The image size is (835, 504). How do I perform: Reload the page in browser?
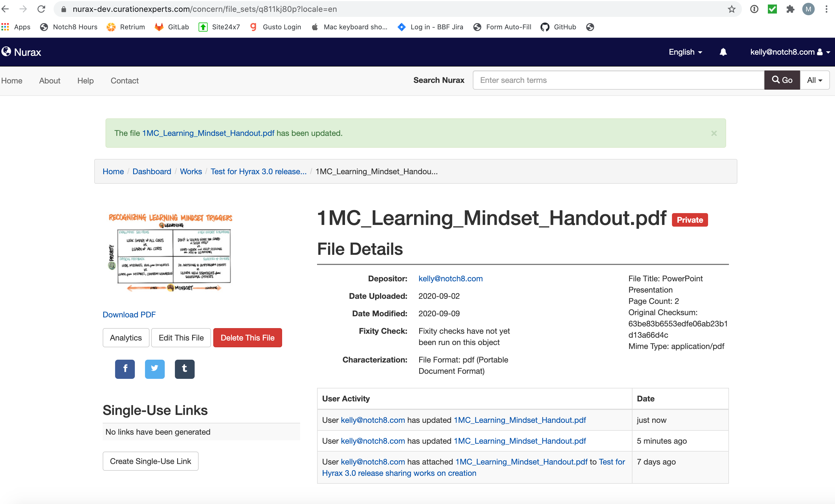[x=41, y=9]
